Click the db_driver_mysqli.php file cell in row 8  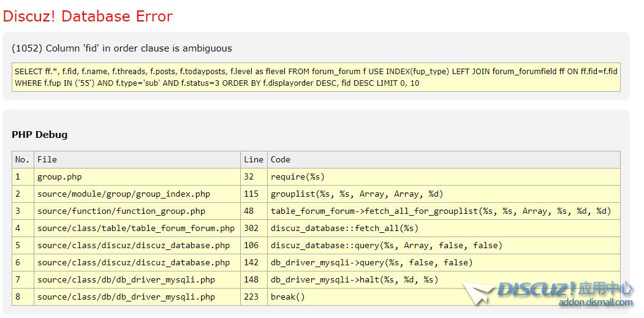pyautogui.click(x=137, y=297)
